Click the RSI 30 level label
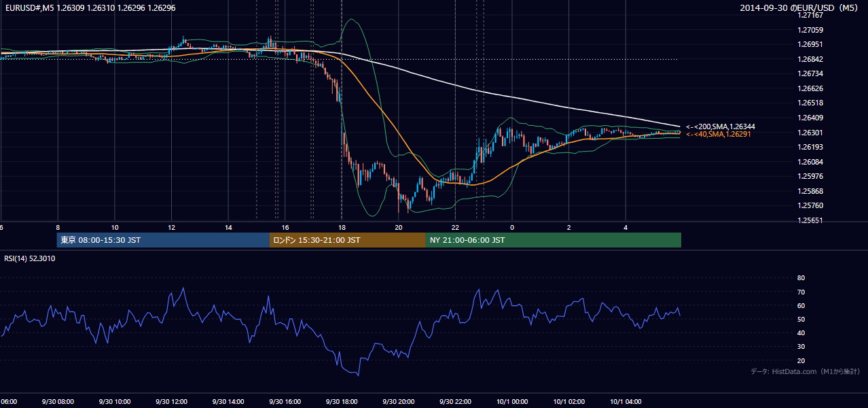The height and width of the screenshot is (408, 868). pyautogui.click(x=801, y=346)
